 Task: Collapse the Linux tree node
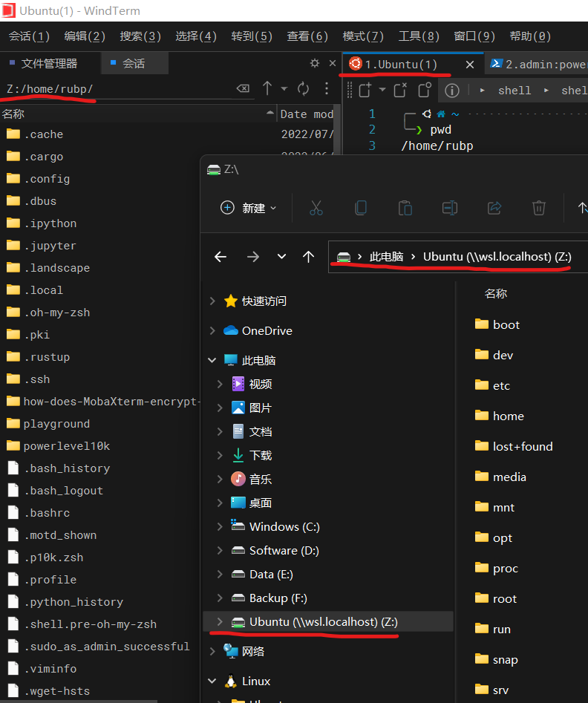212,681
